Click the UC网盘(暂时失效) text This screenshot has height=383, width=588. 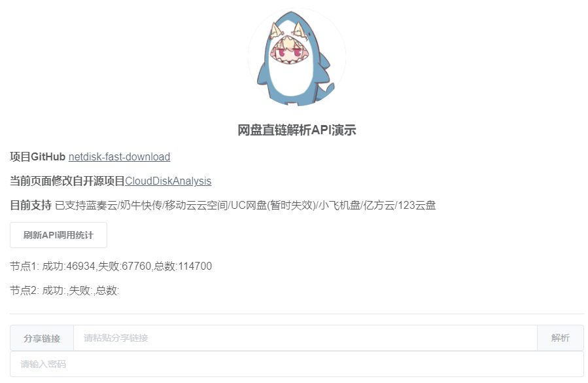(273, 206)
